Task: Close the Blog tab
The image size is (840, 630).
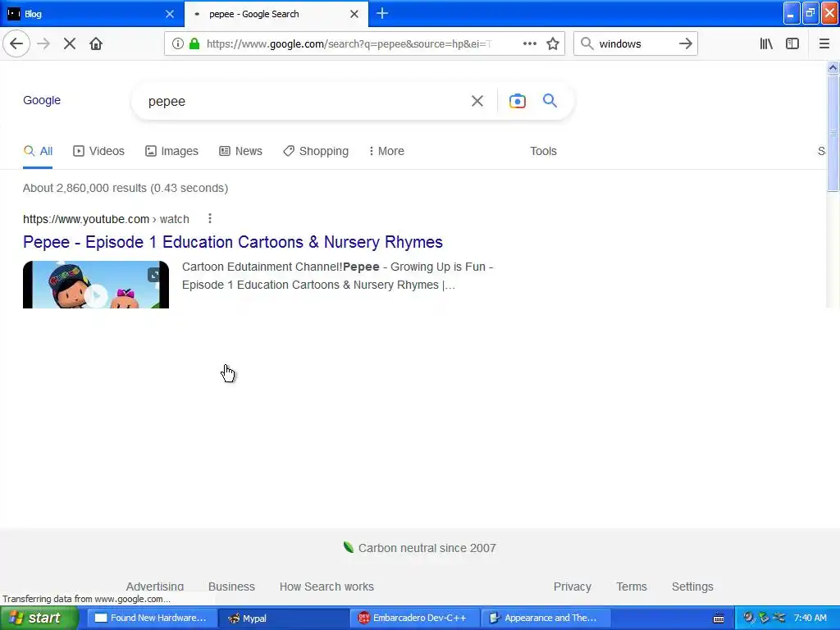Action: (x=170, y=14)
